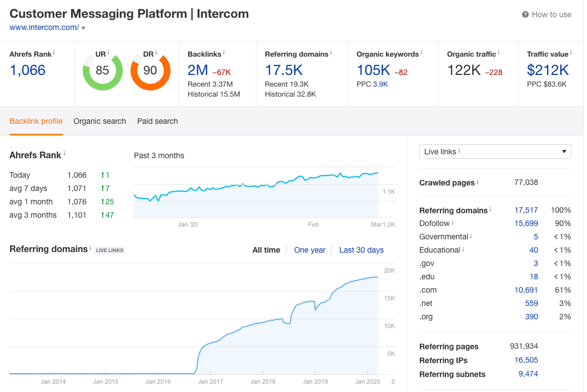Open the Paid search tab
This screenshot has width=587, height=392.
(x=157, y=121)
